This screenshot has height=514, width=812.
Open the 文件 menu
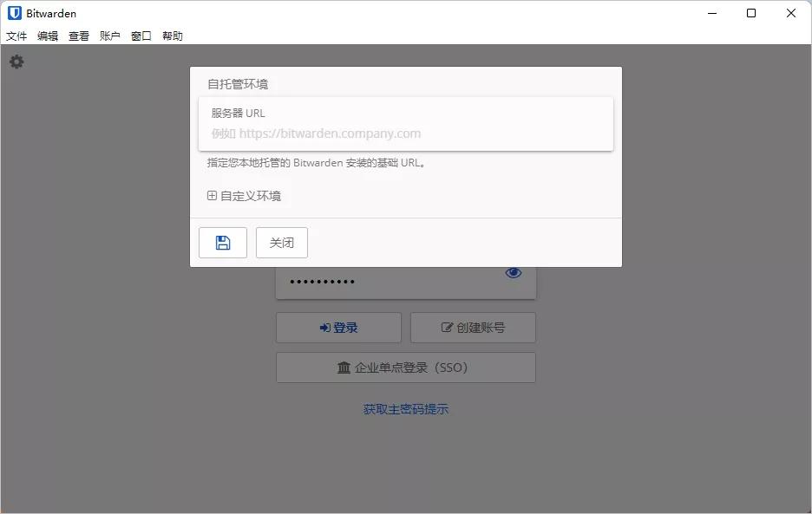coord(16,36)
